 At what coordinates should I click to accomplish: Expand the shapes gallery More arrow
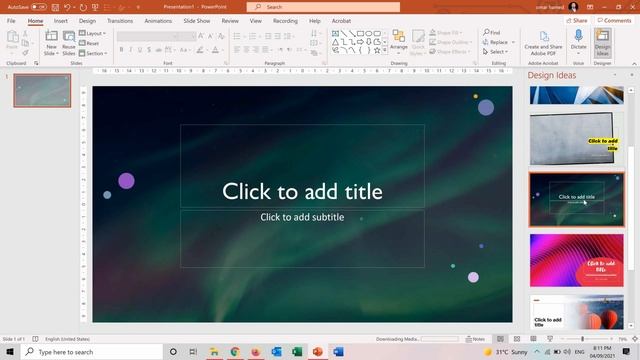(385, 50)
